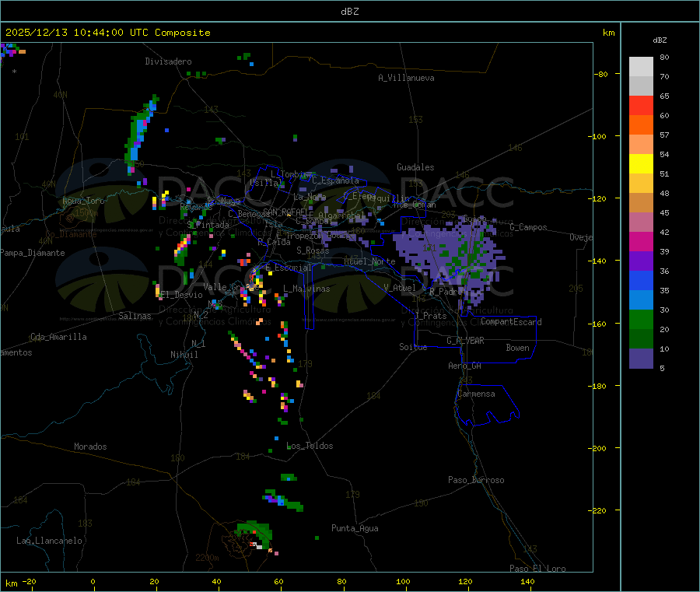Viewport: 700px width, 592px height.
Task: Click the 39 dBZ magenta legend swatch
Action: tap(641, 241)
